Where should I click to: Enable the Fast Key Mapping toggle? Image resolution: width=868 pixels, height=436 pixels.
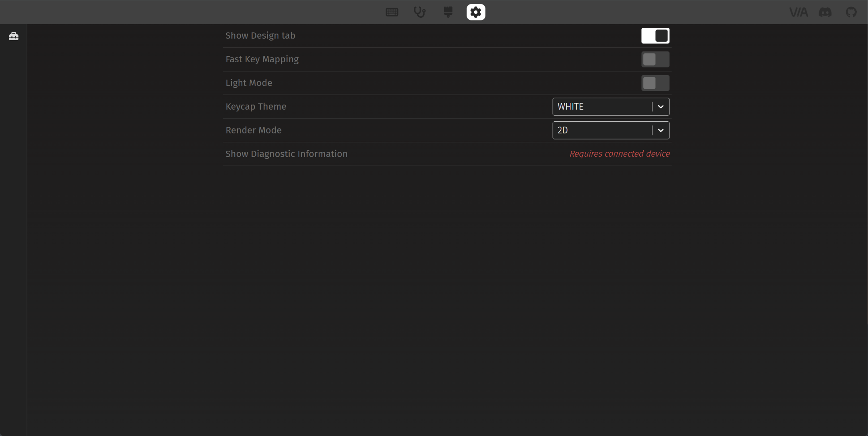point(655,59)
